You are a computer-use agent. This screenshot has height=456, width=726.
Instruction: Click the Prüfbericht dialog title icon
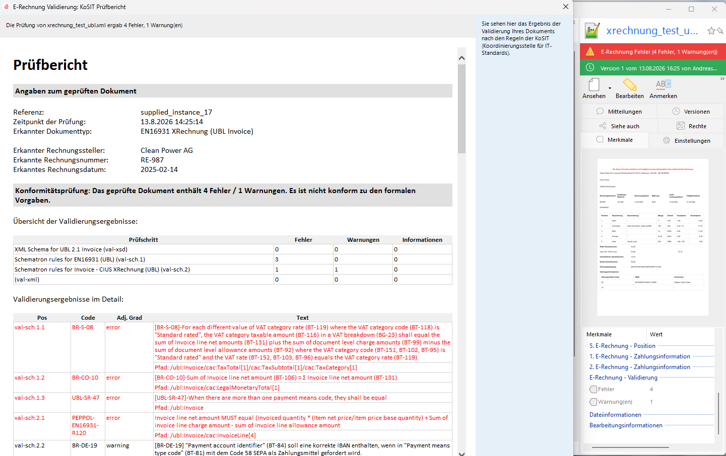(6, 7)
